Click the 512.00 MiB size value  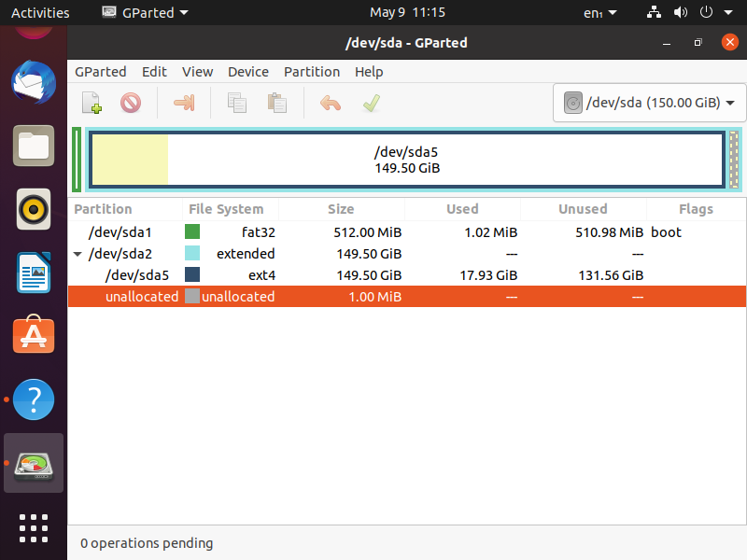[367, 232]
